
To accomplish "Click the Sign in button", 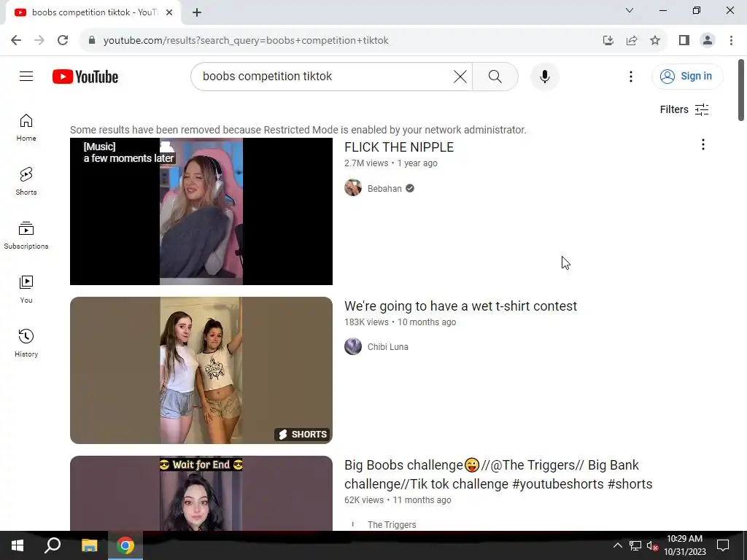I will click(x=687, y=76).
